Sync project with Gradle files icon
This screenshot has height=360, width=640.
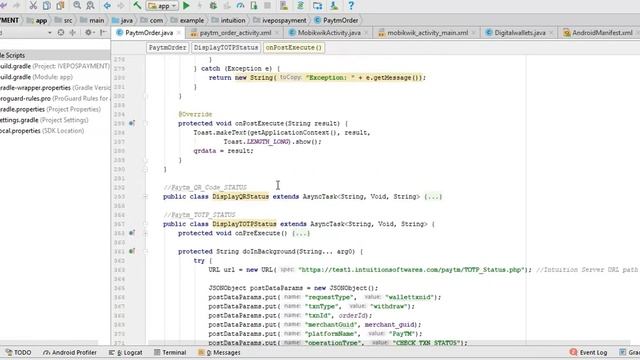(x=301, y=6)
